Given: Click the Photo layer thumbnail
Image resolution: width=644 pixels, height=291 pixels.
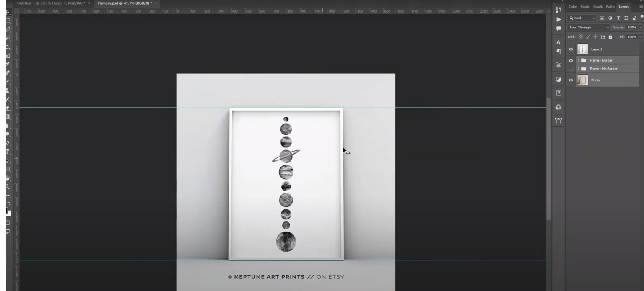Looking at the screenshot, I should (x=582, y=80).
